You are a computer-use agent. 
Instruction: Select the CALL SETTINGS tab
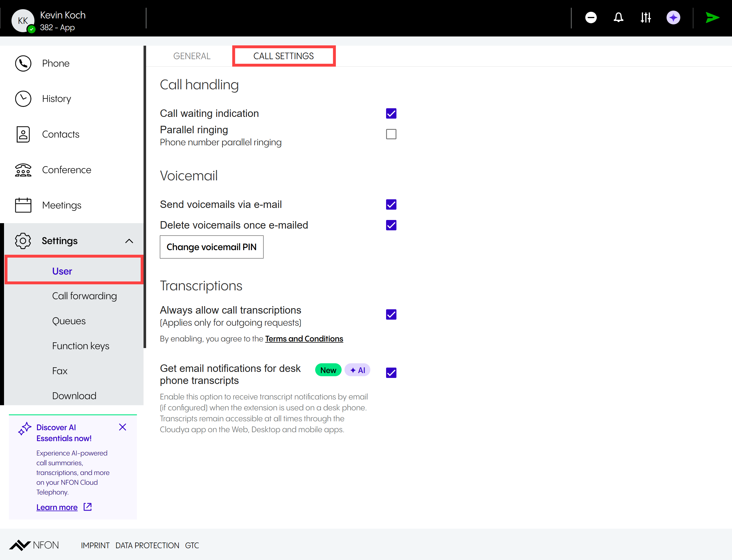pos(284,56)
